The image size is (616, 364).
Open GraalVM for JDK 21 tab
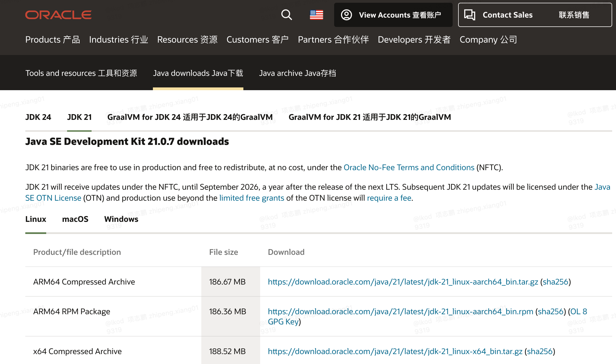pyautogui.click(x=370, y=117)
